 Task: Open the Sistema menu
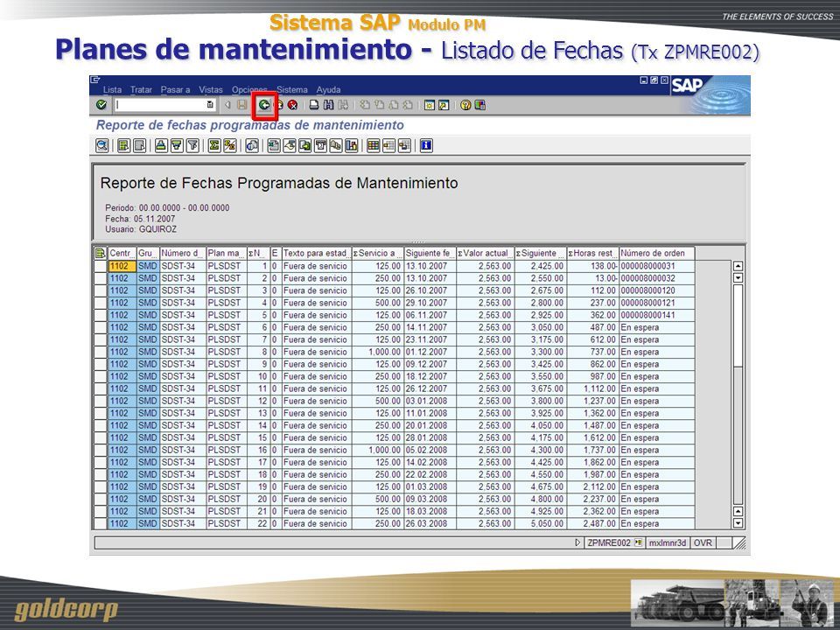coord(292,89)
